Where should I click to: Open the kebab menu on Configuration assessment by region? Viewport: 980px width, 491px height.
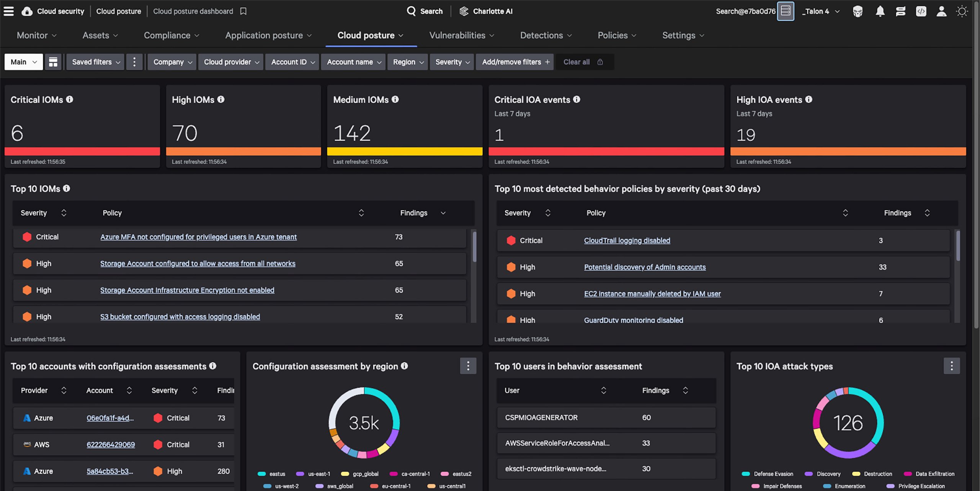coord(468,366)
